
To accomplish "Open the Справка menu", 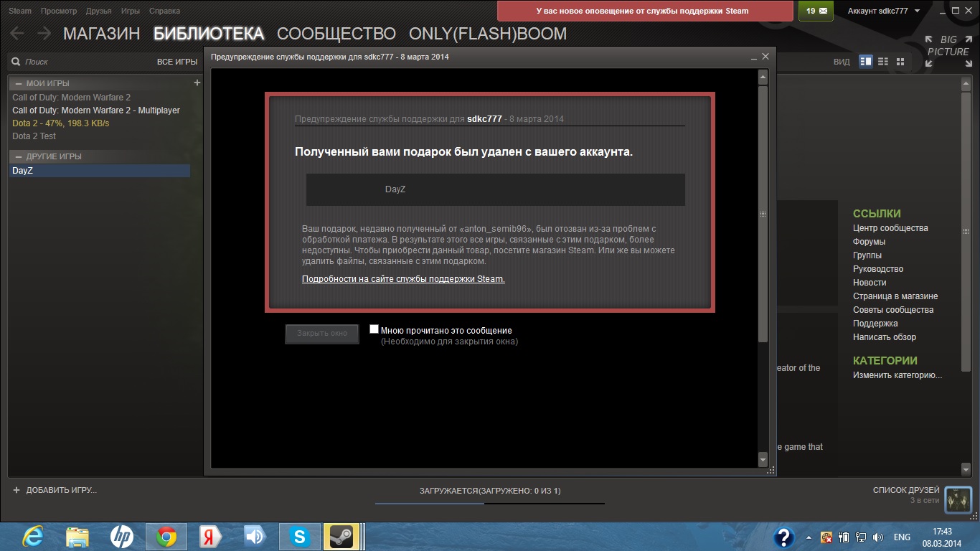I will 165,11.
